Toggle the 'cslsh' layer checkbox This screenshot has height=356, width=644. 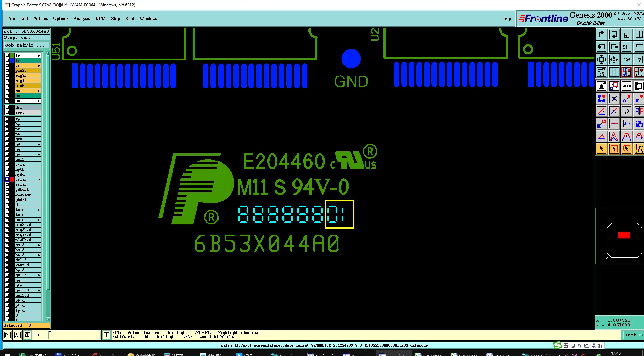point(7,179)
